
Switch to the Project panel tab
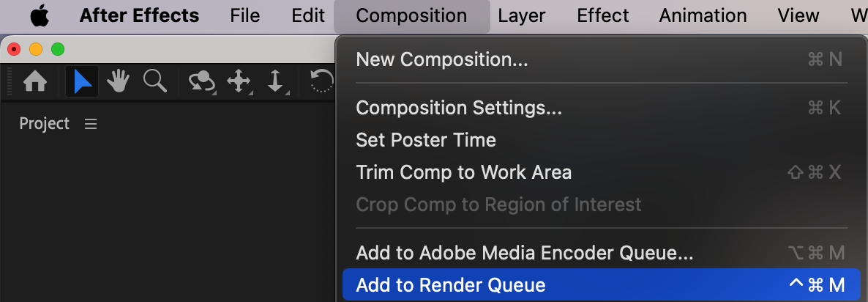click(45, 124)
